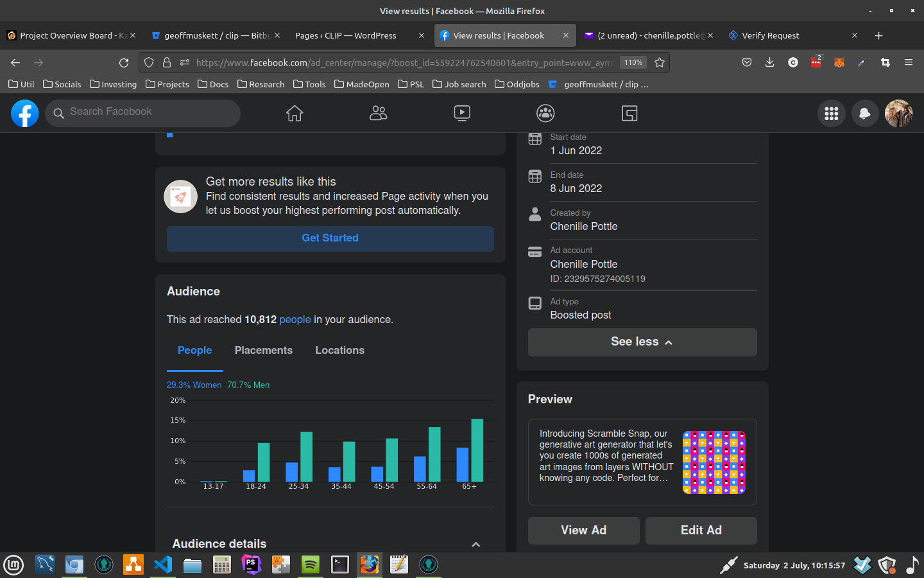The height and width of the screenshot is (578, 924).
Task: Open the MetaMask fox extension
Action: 839,62
